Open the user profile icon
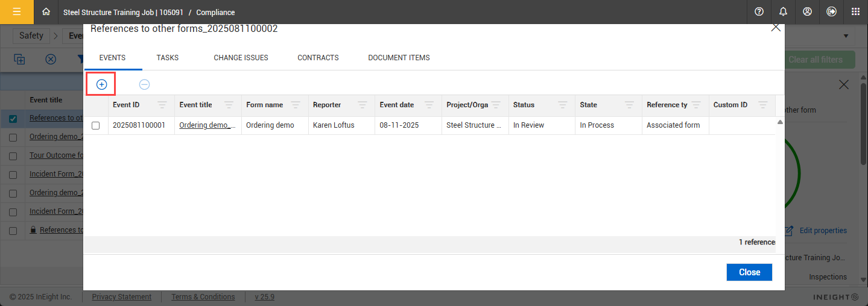The height and width of the screenshot is (306, 868). pos(807,11)
